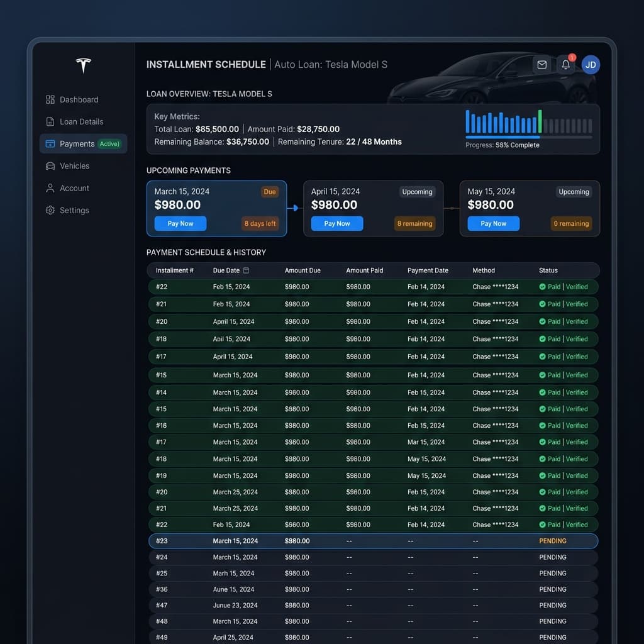Click the Account person icon
Image resolution: width=644 pixels, height=644 pixels.
[x=50, y=188]
